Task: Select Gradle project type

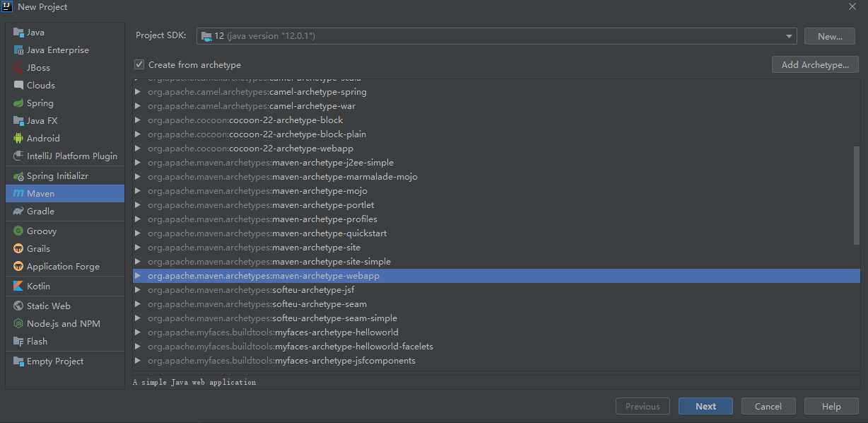Action: (65, 211)
